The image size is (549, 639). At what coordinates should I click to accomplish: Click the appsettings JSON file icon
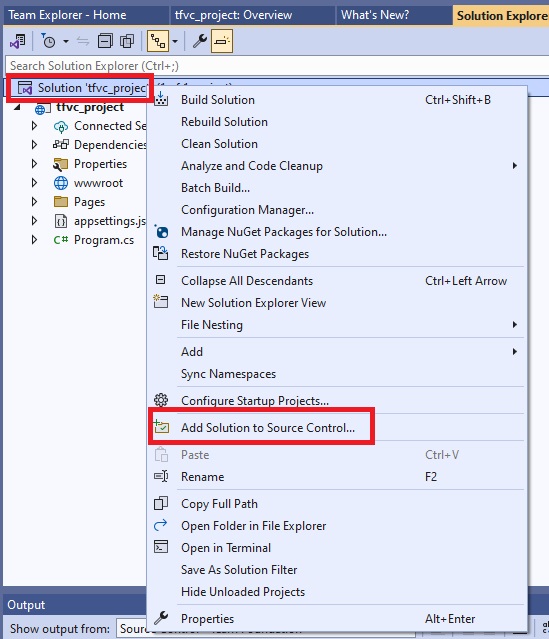61,221
